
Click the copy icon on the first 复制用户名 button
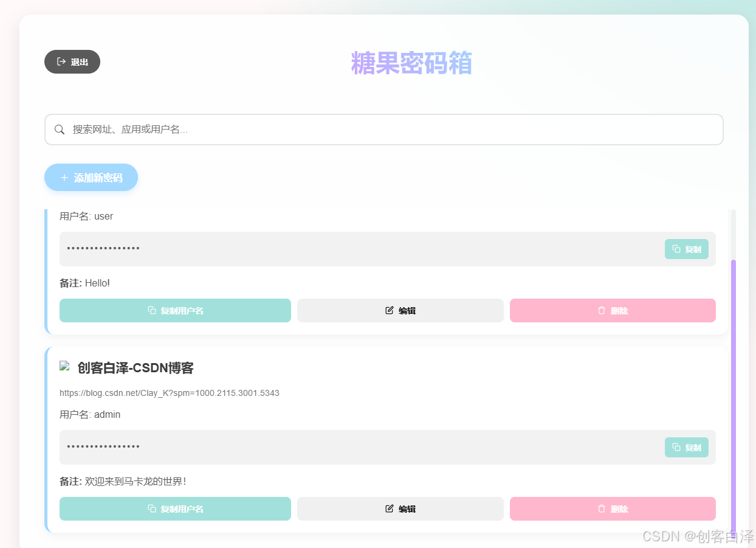click(x=151, y=310)
